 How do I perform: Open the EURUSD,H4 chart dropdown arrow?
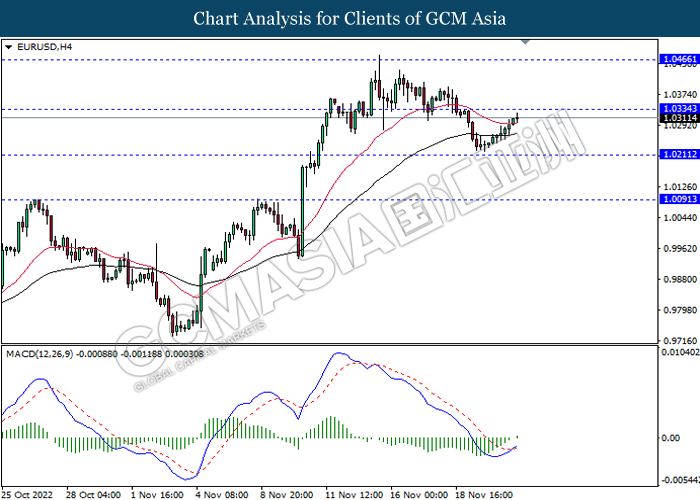[x=8, y=47]
